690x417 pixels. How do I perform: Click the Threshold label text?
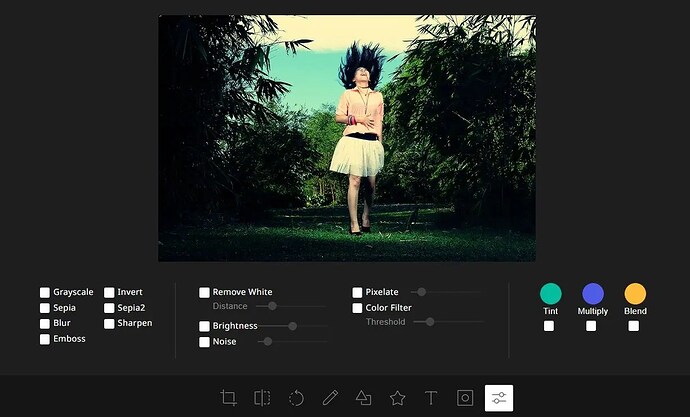385,322
